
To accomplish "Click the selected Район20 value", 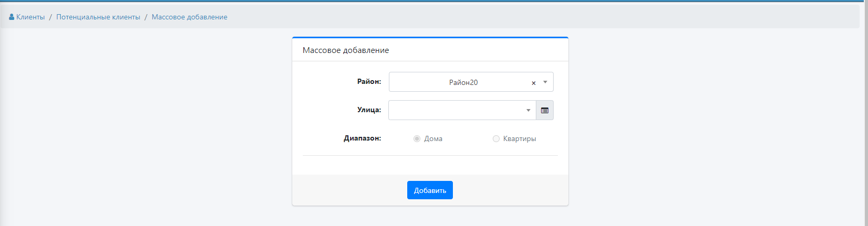I will click(x=463, y=82).
